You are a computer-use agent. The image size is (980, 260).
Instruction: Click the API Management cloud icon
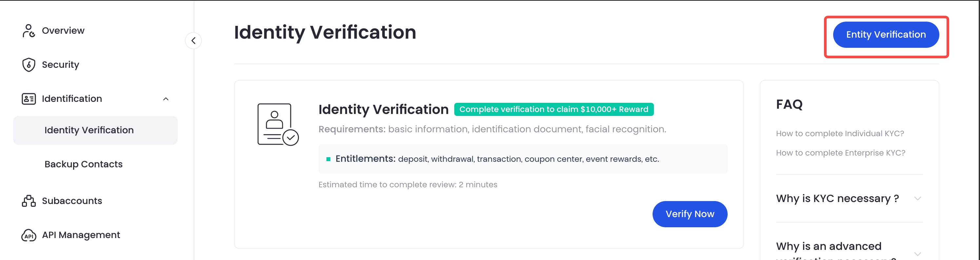click(x=29, y=235)
